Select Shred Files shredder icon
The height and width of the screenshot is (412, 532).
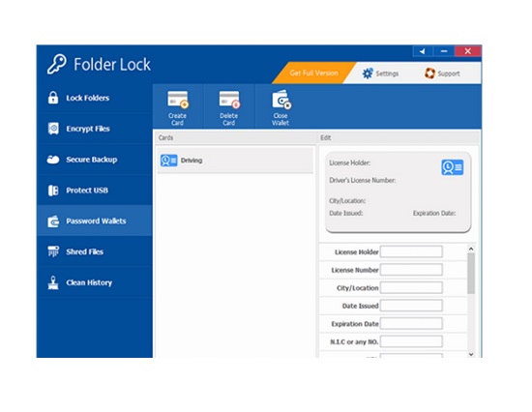53,251
